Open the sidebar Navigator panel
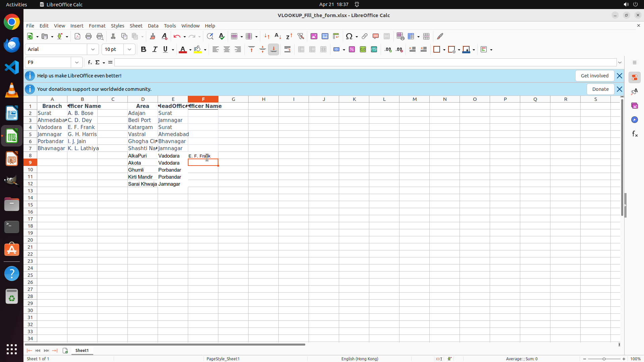The height and width of the screenshot is (362, 644). click(634, 120)
